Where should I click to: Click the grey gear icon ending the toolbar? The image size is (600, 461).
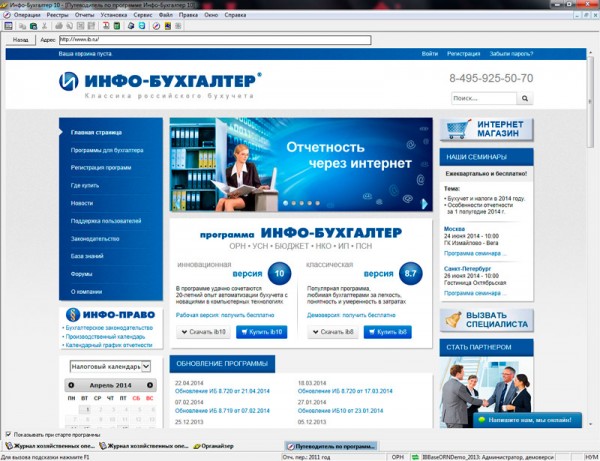click(178, 26)
